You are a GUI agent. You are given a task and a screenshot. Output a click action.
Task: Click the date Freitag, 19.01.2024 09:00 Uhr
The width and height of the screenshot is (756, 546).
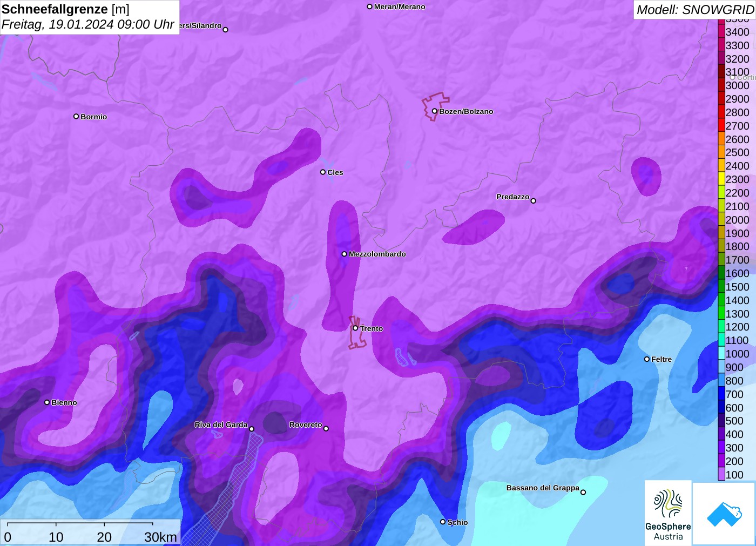[x=87, y=24]
